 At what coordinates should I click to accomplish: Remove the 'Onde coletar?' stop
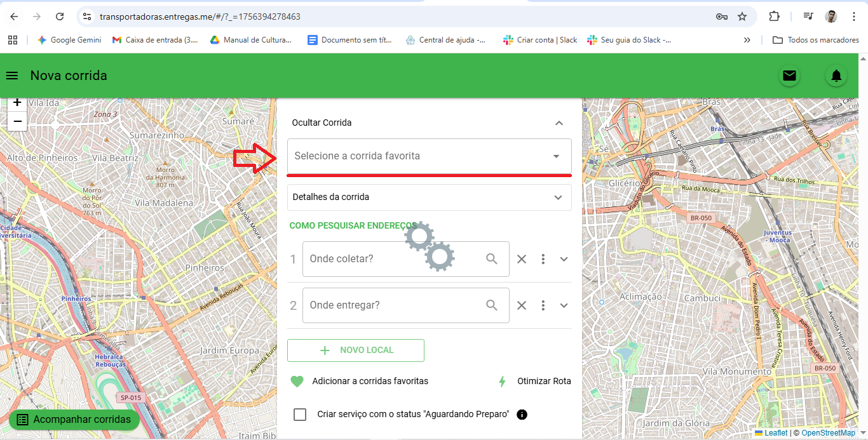point(522,259)
